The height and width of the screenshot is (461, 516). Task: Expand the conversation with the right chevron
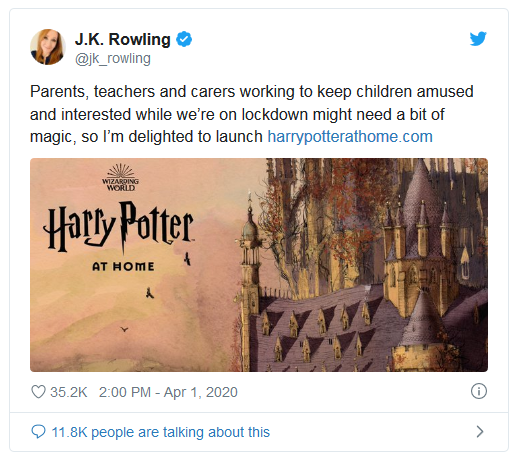[x=480, y=431]
